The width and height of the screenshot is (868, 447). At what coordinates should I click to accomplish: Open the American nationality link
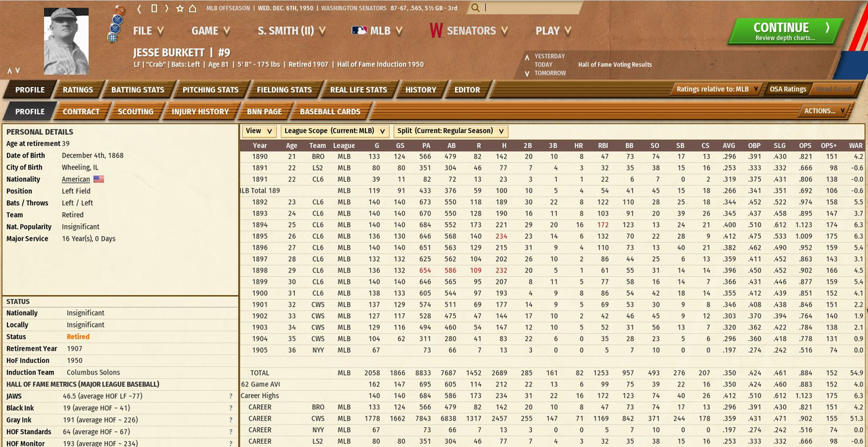pyautogui.click(x=76, y=179)
